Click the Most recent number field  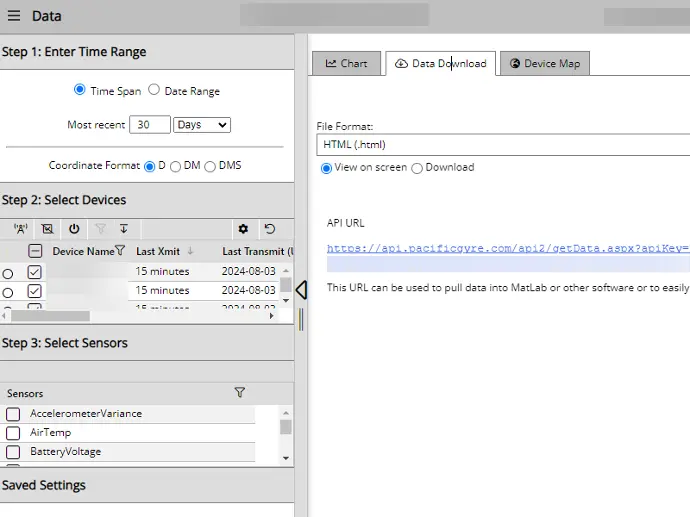click(x=149, y=125)
